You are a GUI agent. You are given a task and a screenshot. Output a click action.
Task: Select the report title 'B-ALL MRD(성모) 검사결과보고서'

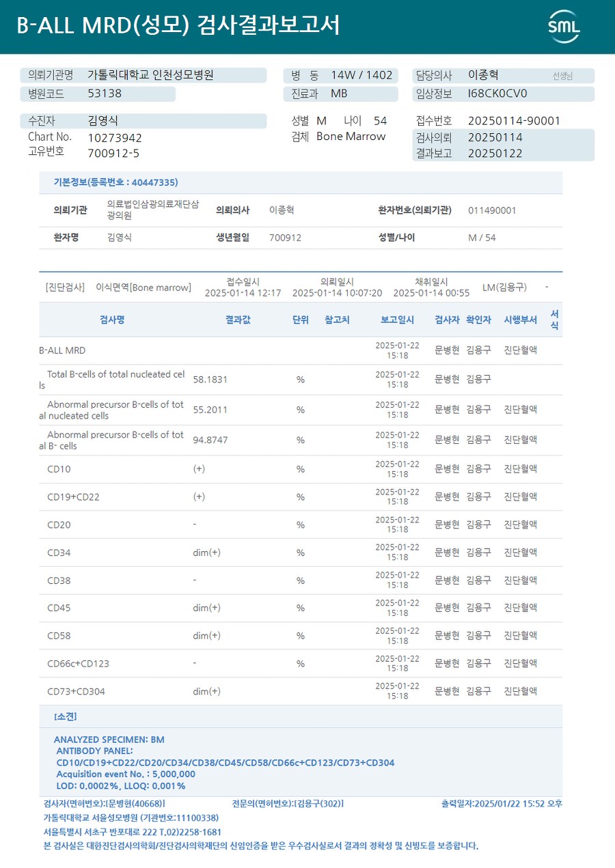178,26
